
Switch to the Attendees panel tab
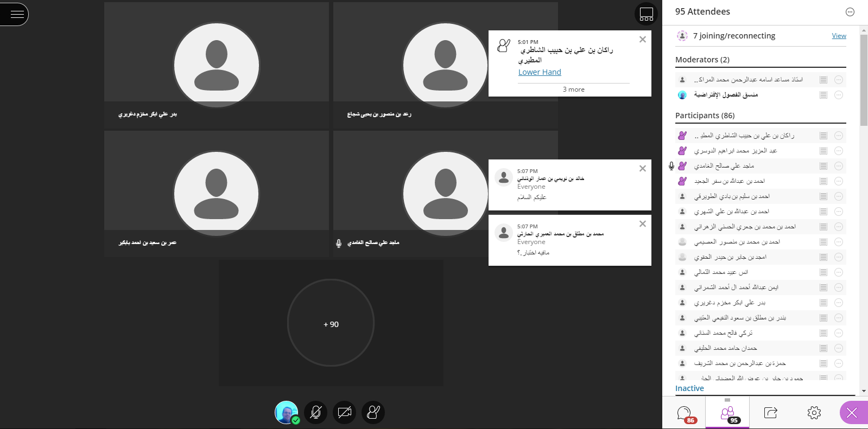727,413
